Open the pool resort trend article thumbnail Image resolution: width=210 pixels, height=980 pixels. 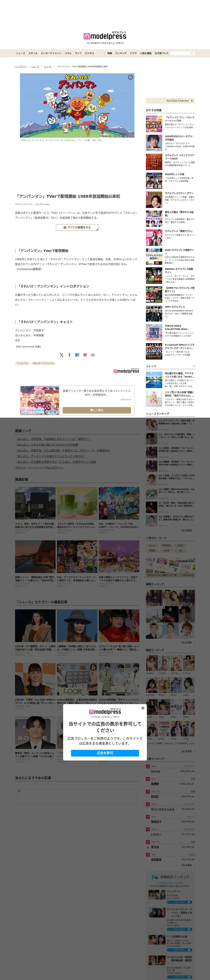pos(154,380)
